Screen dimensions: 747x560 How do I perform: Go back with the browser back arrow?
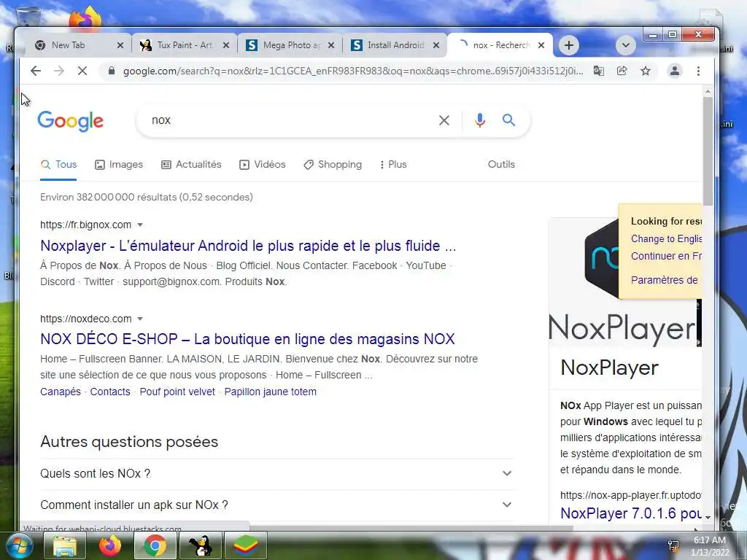36,71
